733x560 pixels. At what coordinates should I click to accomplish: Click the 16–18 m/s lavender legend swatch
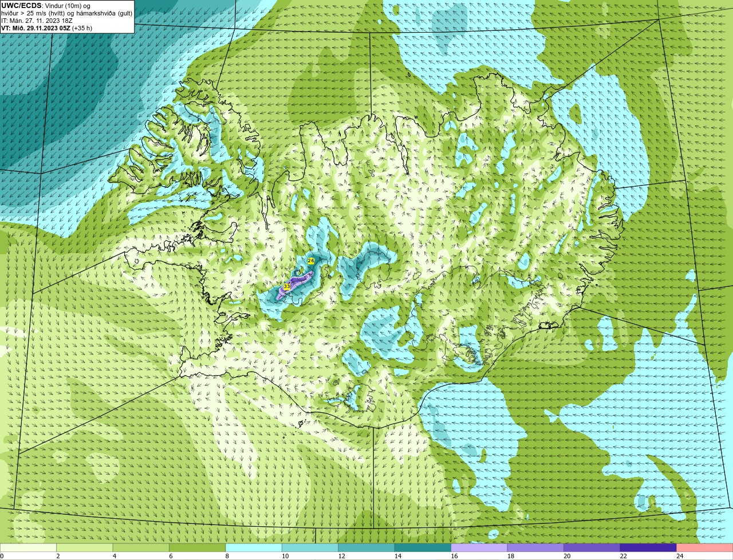click(479, 548)
